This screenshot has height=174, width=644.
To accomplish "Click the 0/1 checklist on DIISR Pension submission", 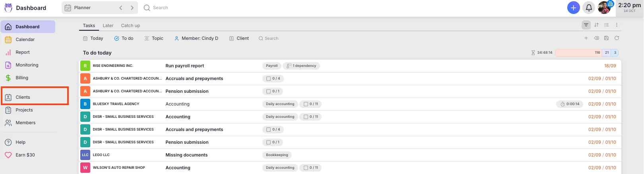I will pos(273,142).
